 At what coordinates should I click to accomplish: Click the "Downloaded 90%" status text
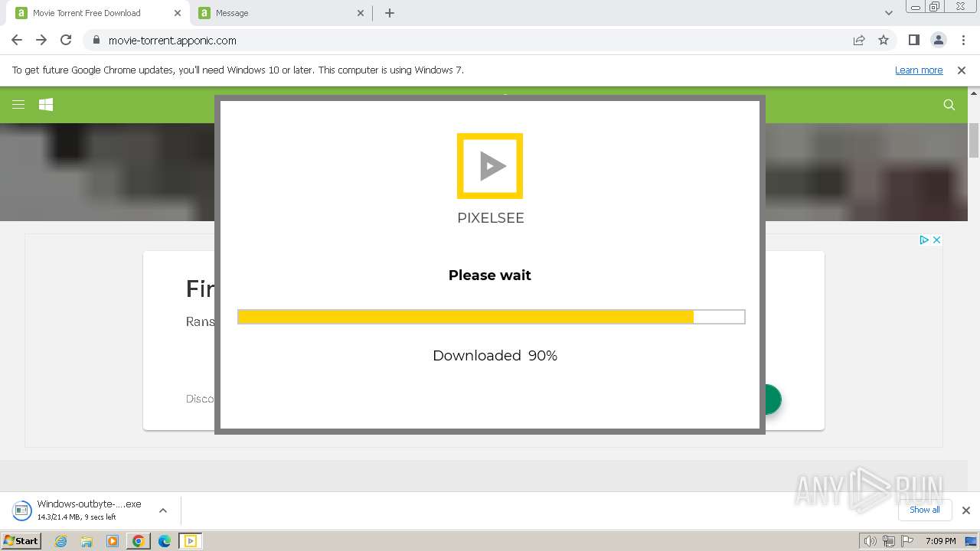pyautogui.click(x=495, y=356)
